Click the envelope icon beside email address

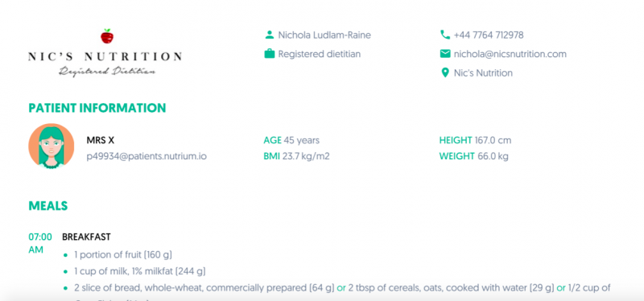point(445,54)
